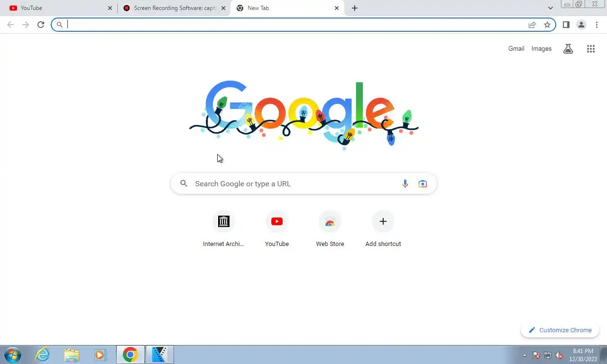607x364 pixels.
Task: Click the Show desktop strip
Action: (x=604, y=355)
